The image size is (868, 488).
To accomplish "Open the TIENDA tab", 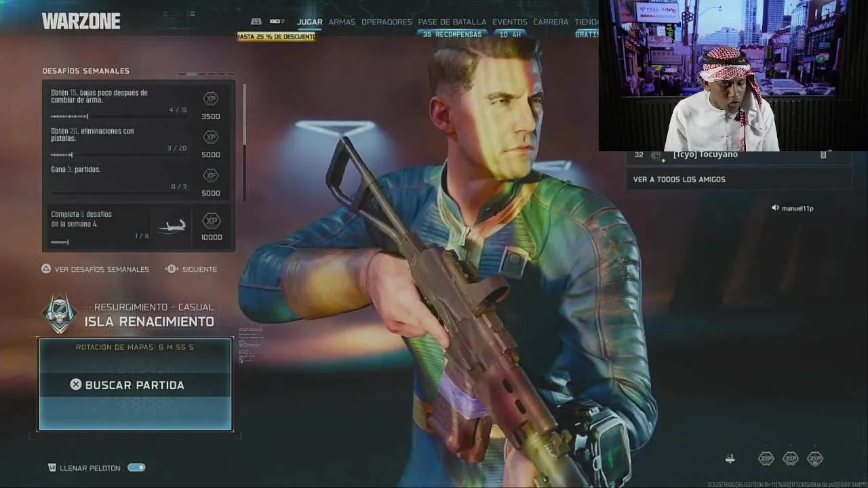I will click(x=587, y=22).
